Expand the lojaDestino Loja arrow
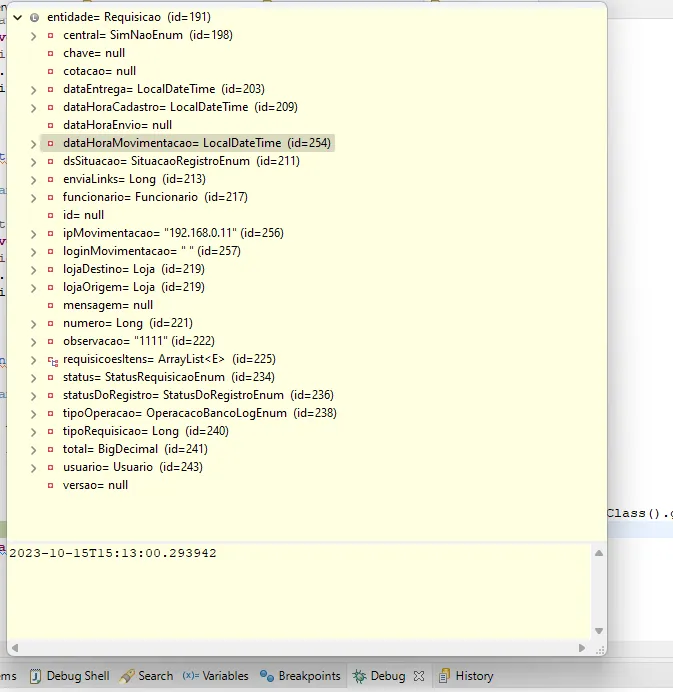 coord(34,270)
